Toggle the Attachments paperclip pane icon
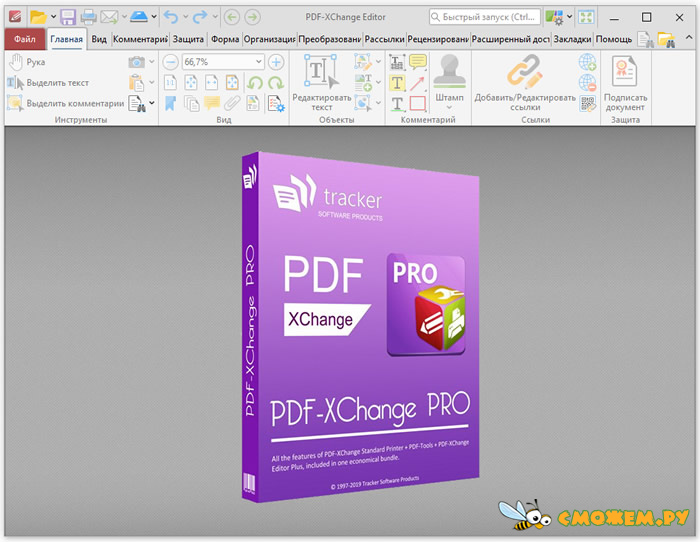This screenshot has width=700, height=542. (x=232, y=103)
